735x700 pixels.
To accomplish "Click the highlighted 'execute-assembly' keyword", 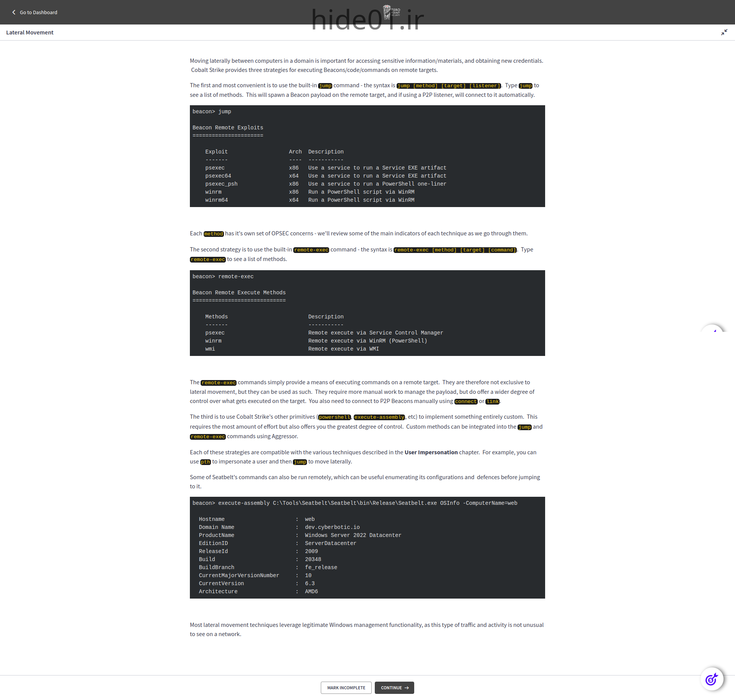I will [379, 417].
